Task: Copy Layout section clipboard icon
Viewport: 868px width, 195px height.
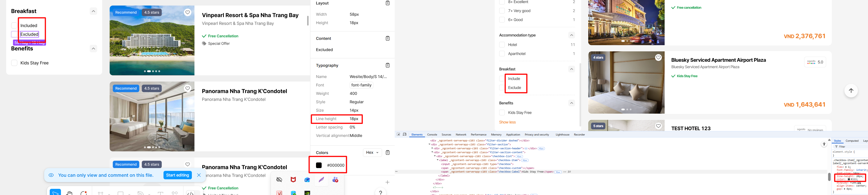Action: 387,3
